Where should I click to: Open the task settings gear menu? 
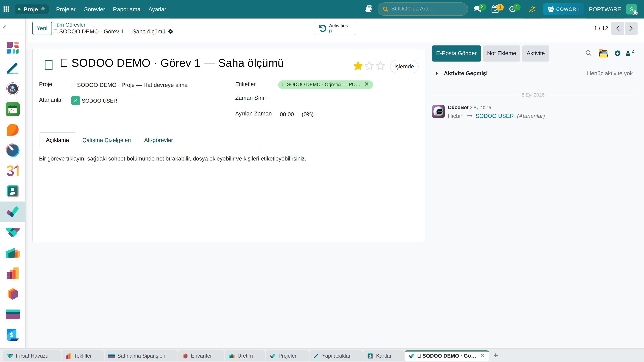[x=170, y=32]
